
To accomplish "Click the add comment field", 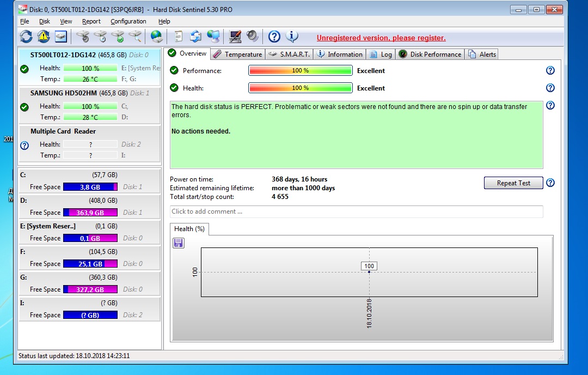I will click(356, 211).
